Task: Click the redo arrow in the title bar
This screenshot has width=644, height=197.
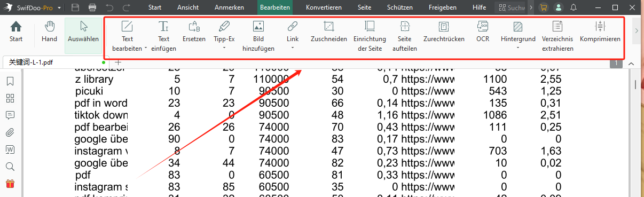Action: (x=127, y=7)
